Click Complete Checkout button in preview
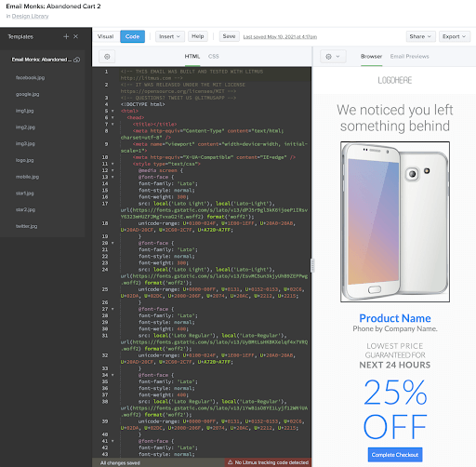Image resolution: width=476 pixels, height=467 pixels. tap(395, 455)
